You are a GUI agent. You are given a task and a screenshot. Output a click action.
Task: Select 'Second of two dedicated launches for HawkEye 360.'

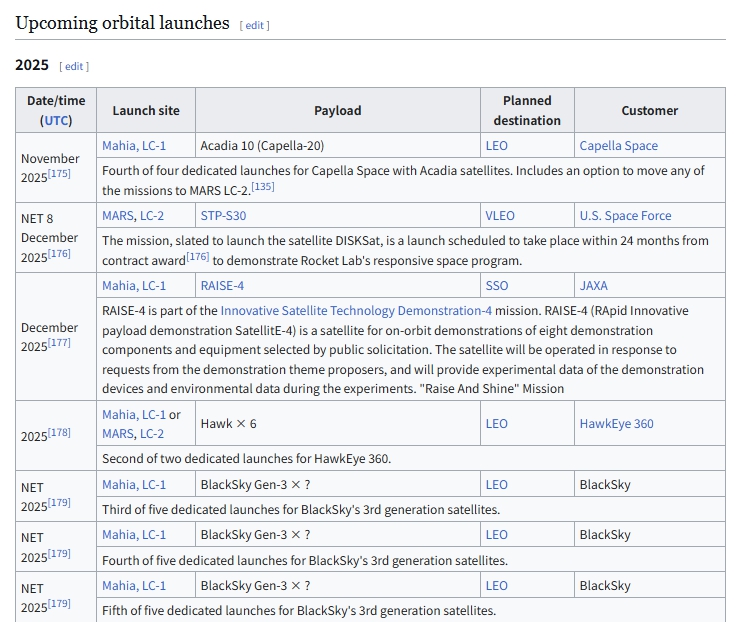click(x=246, y=458)
